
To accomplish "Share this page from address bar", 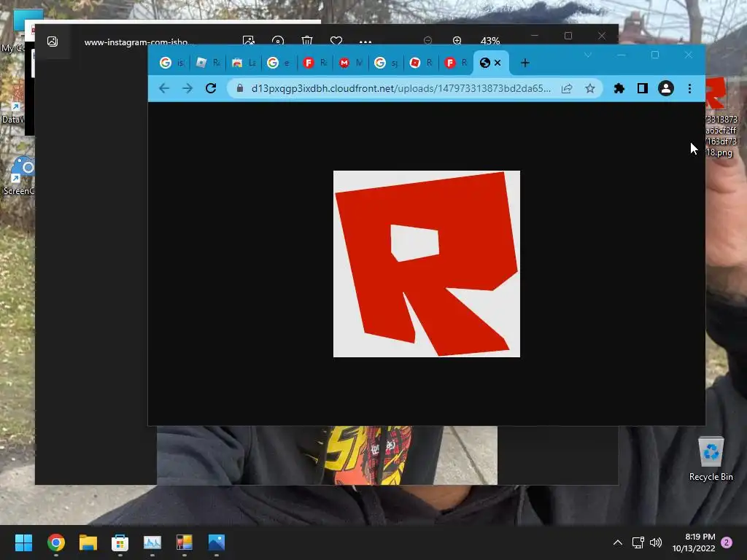I will pos(566,88).
